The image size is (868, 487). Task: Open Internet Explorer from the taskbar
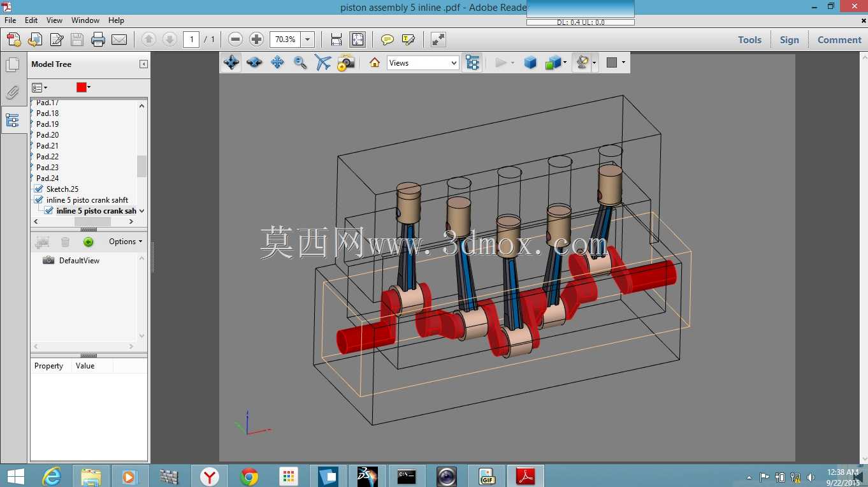pyautogui.click(x=52, y=476)
